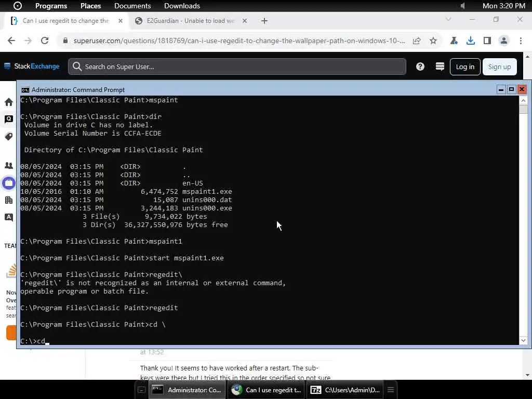Switch to the 'Can I use regedit' tab
Image resolution: width=532 pixels, height=399 pixels.
pyautogui.click(x=66, y=21)
